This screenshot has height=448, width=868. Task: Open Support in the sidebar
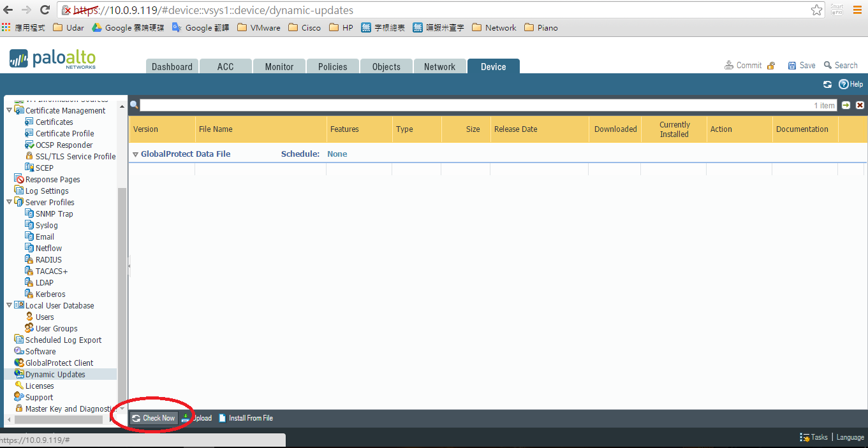point(39,397)
